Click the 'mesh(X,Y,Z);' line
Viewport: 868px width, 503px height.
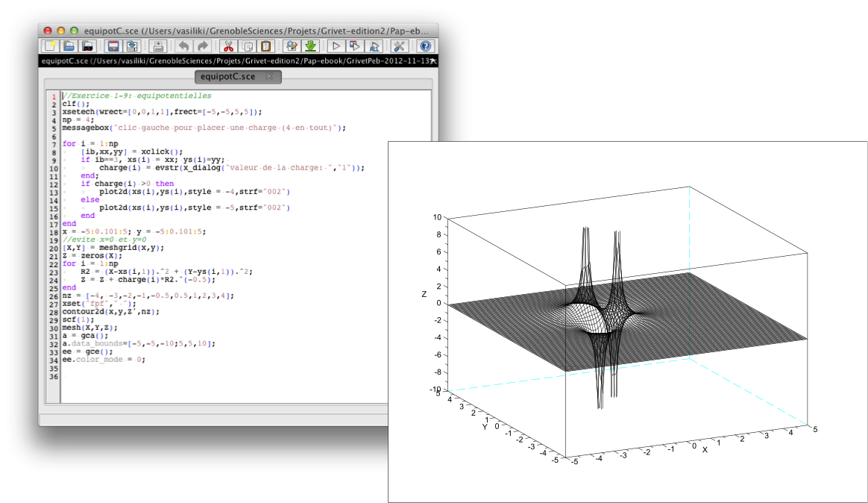pos(89,328)
